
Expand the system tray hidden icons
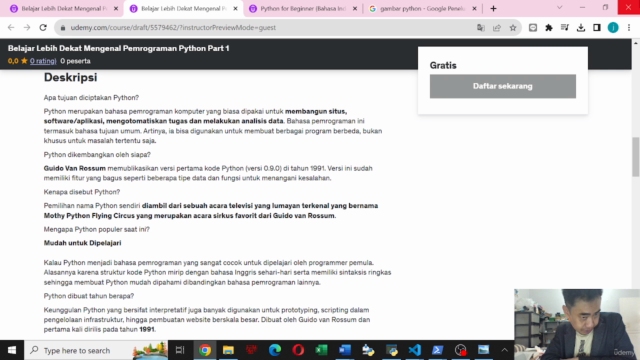pyautogui.click(x=504, y=350)
